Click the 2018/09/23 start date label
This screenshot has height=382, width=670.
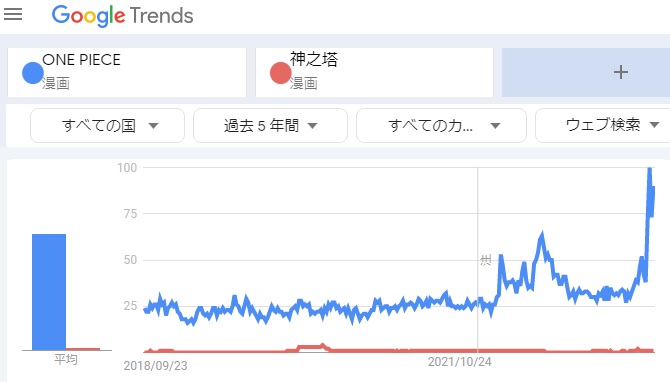click(155, 366)
